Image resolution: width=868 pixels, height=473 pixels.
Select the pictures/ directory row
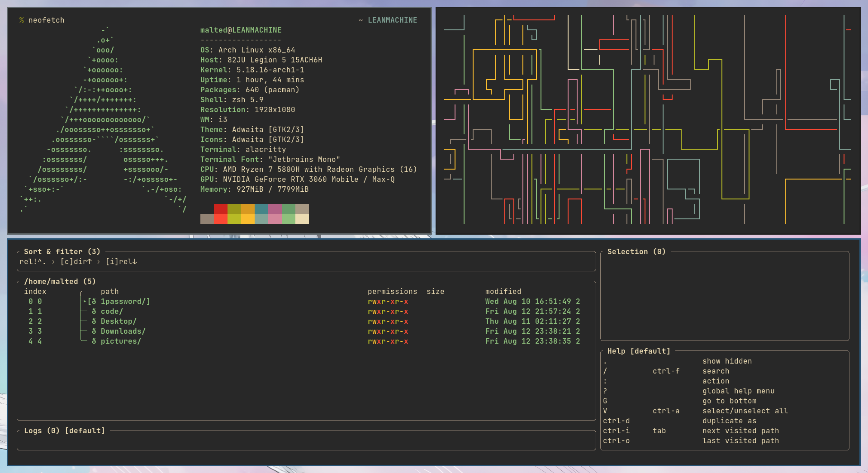point(306,341)
